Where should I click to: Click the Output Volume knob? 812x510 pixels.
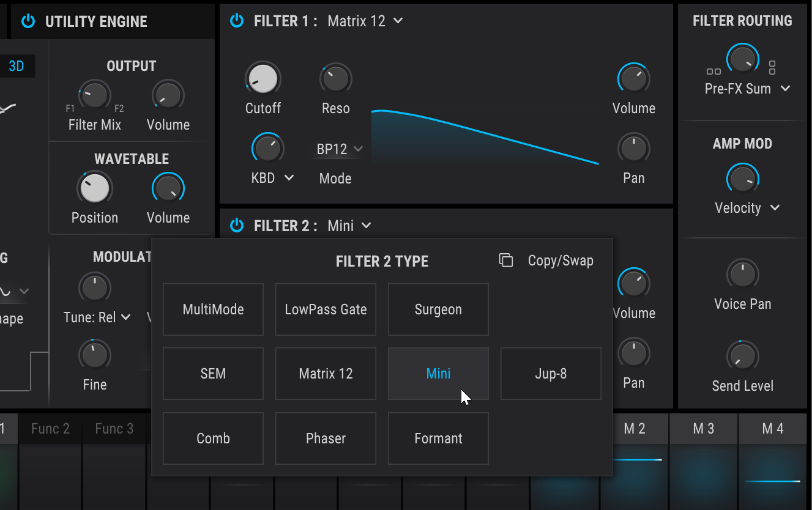[x=168, y=96]
